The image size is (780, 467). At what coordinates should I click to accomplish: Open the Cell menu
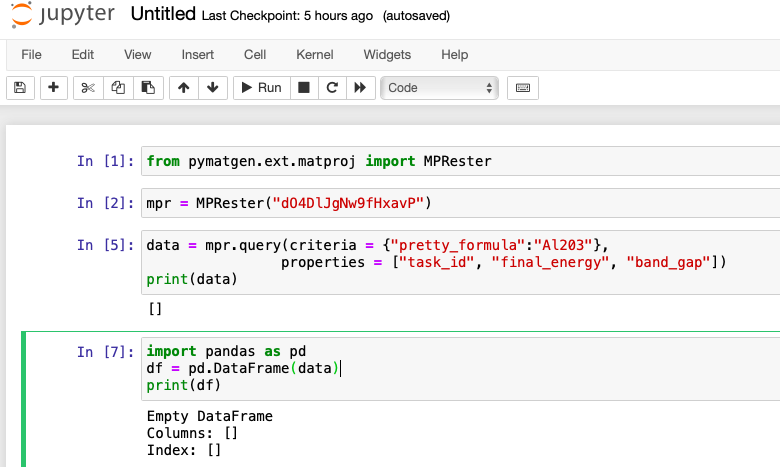(255, 55)
